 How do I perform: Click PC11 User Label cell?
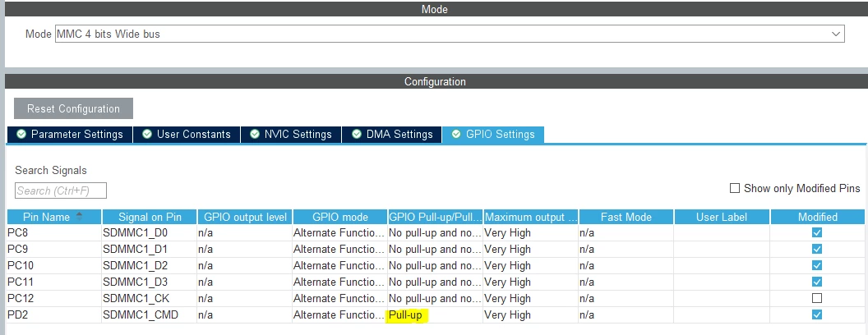(x=722, y=282)
